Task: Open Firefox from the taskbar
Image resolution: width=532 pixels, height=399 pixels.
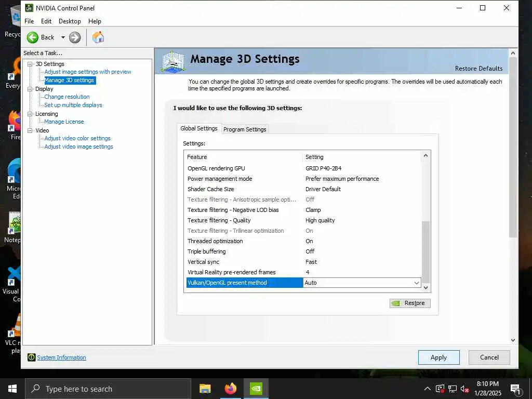Action: point(230,389)
